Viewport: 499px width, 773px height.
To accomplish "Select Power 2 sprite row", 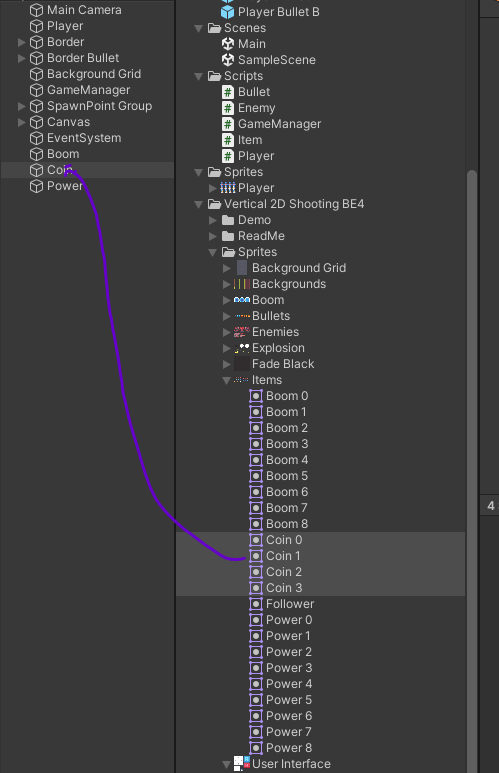I will click(321, 652).
